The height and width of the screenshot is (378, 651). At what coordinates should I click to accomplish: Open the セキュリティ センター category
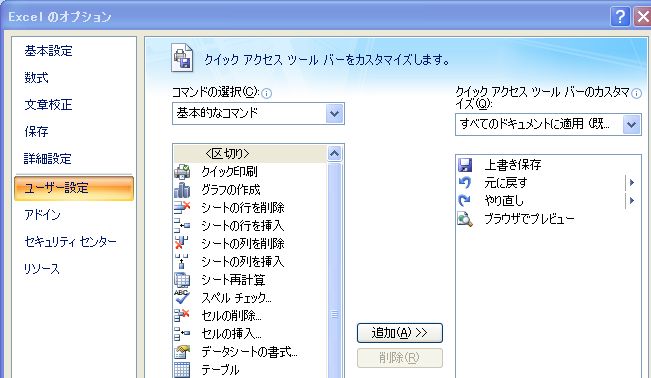point(71,242)
